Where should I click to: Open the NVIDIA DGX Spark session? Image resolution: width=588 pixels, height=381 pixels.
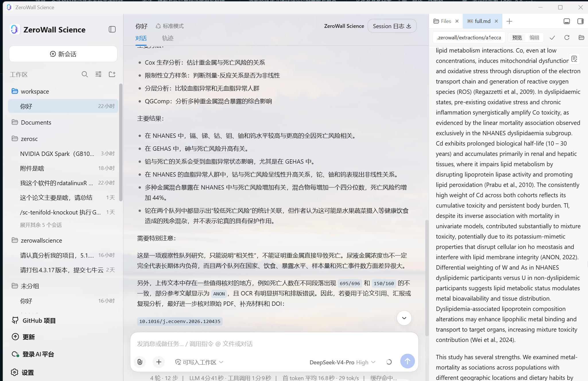63,154
